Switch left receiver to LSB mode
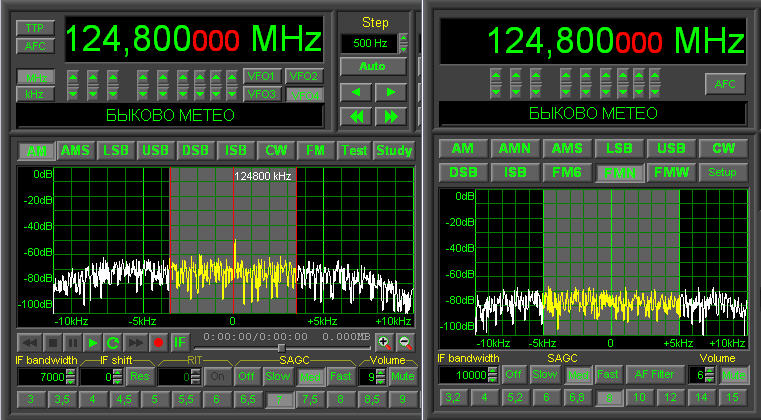Screen dimensions: 761x420 [x=116, y=151]
